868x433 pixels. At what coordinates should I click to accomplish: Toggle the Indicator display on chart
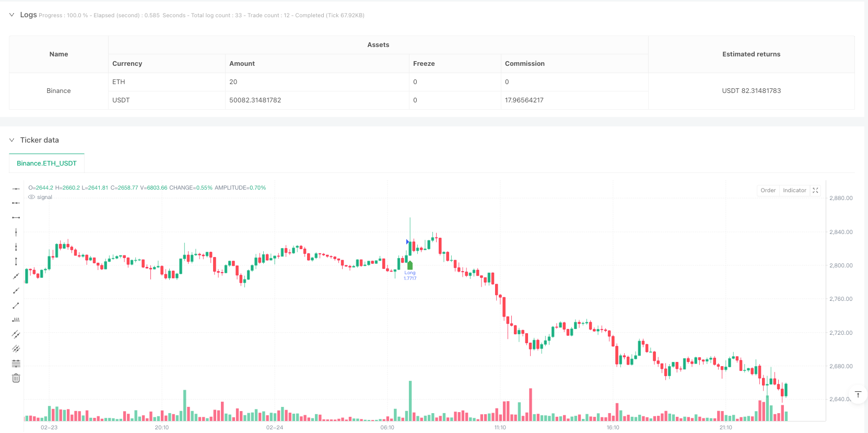click(x=794, y=191)
